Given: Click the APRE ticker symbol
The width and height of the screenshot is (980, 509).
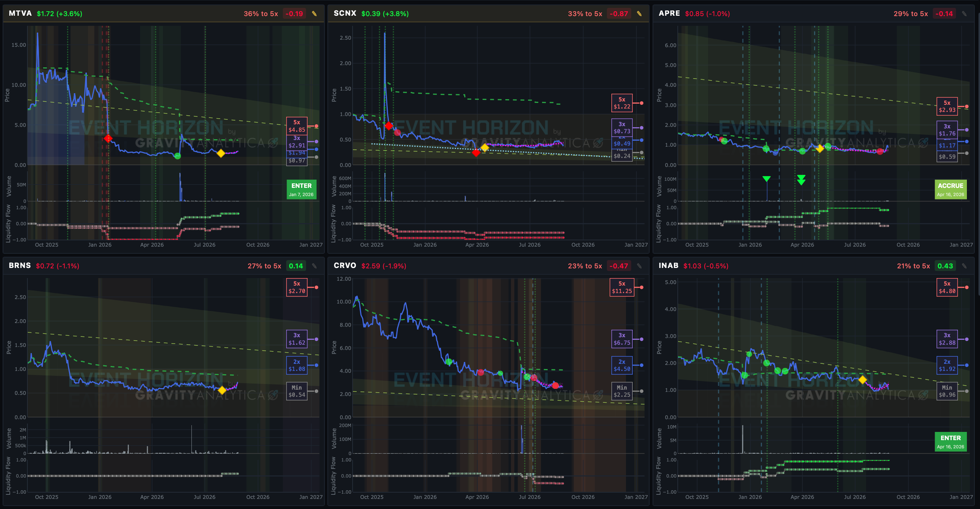Looking at the screenshot, I should 669,13.
